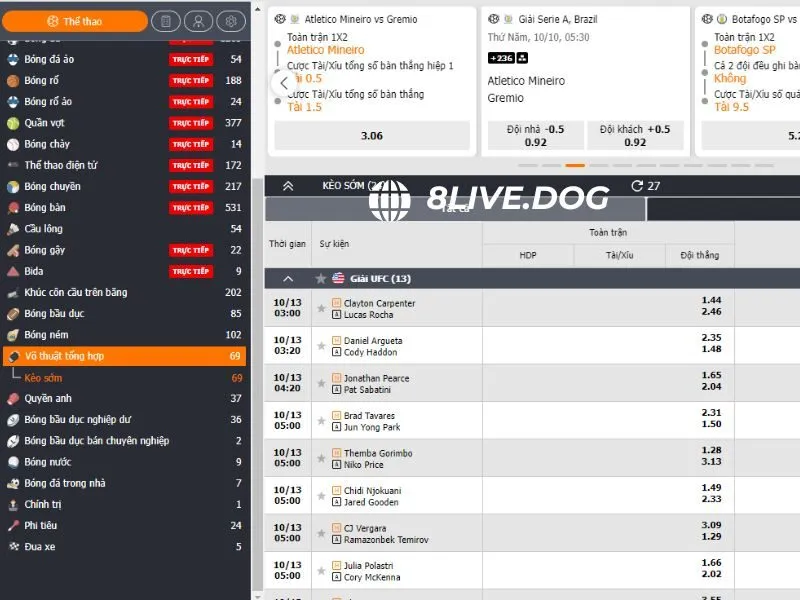The image size is (800, 600).
Task: Favorite the Clayton Carpenter vs Lucas Rocha match
Action: (x=321, y=309)
